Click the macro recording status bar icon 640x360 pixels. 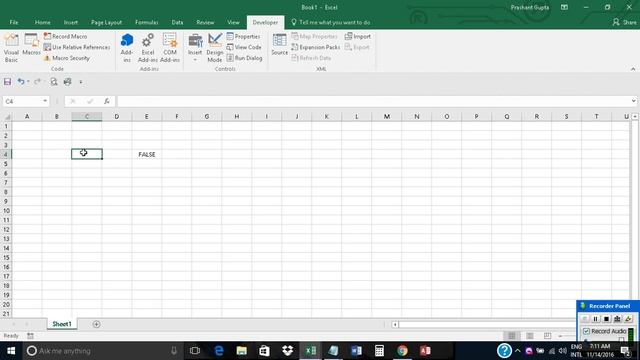30,336
